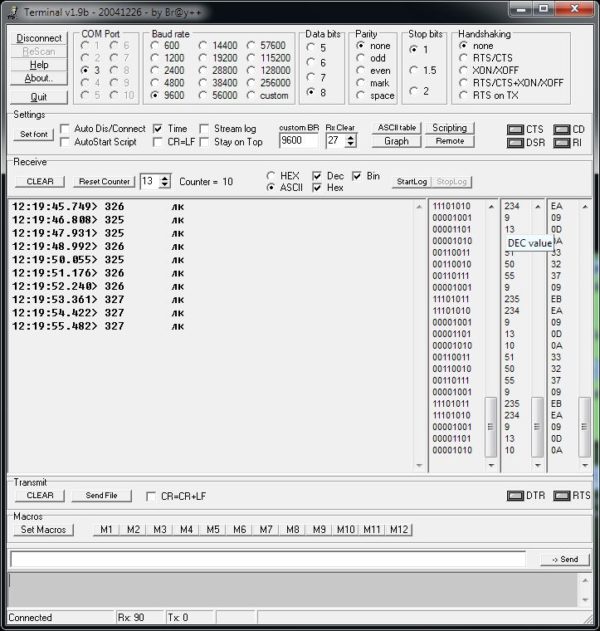Open the Set Macros dialog
Image resolution: width=600 pixels, height=631 pixels.
coord(43,529)
